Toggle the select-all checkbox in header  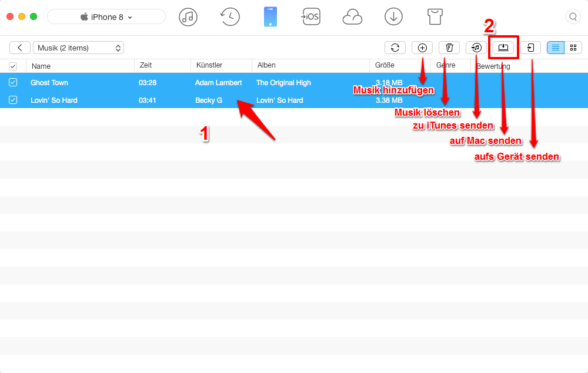click(x=13, y=66)
